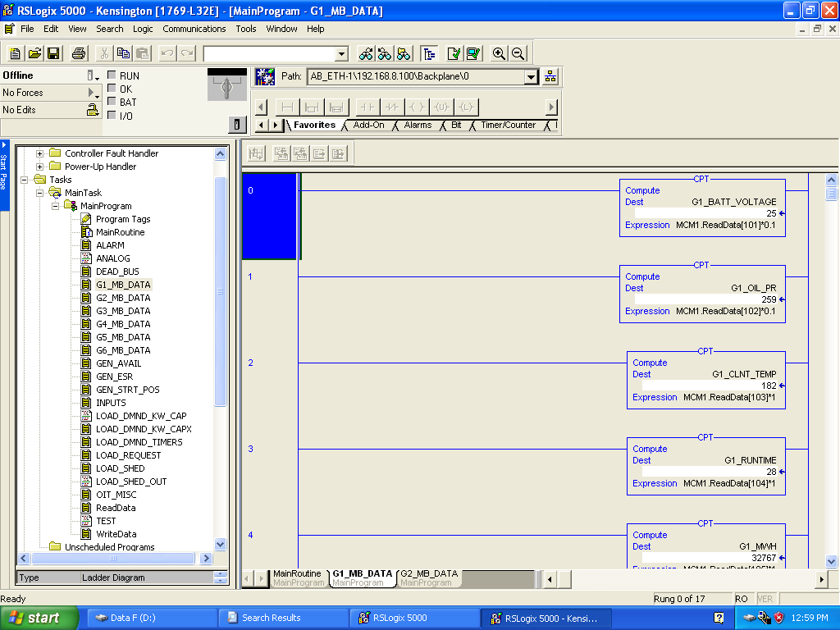Click the Open file toolbar icon
This screenshot has height=630, width=840.
[34, 53]
